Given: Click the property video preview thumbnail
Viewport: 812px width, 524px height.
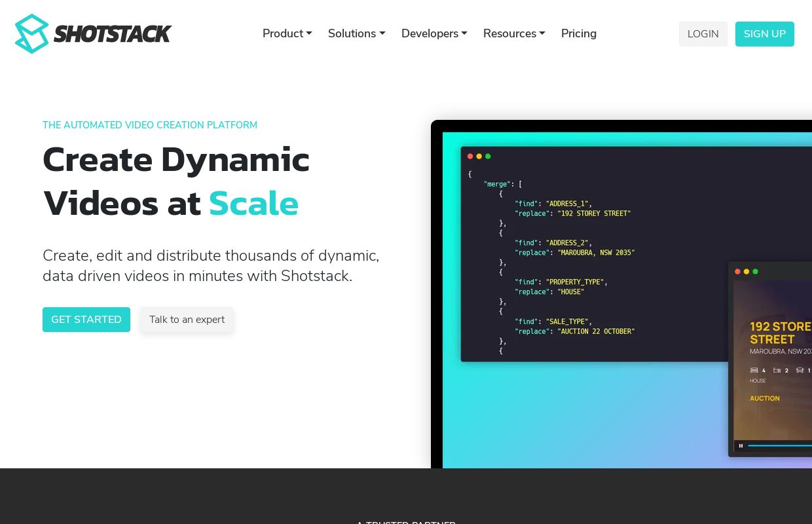Looking at the screenshot, I should pos(773,360).
